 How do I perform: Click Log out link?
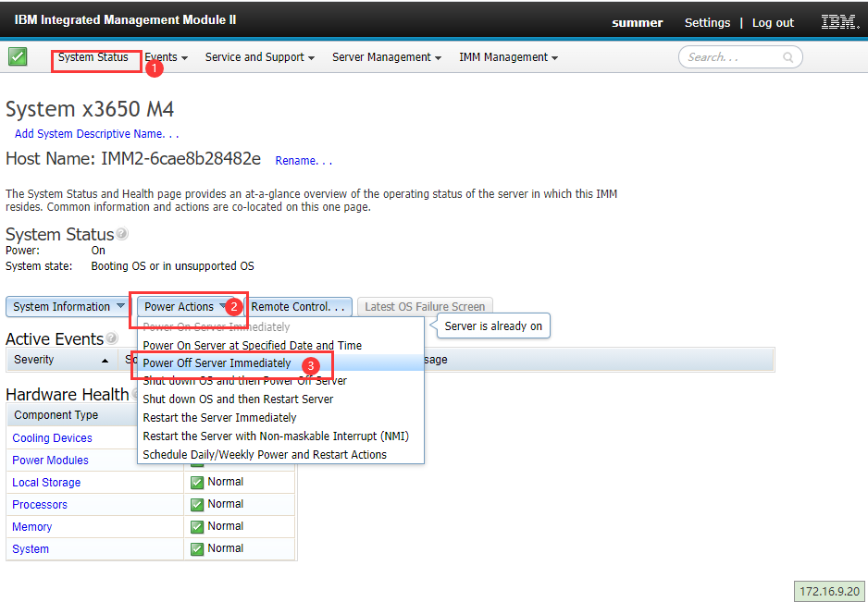773,23
